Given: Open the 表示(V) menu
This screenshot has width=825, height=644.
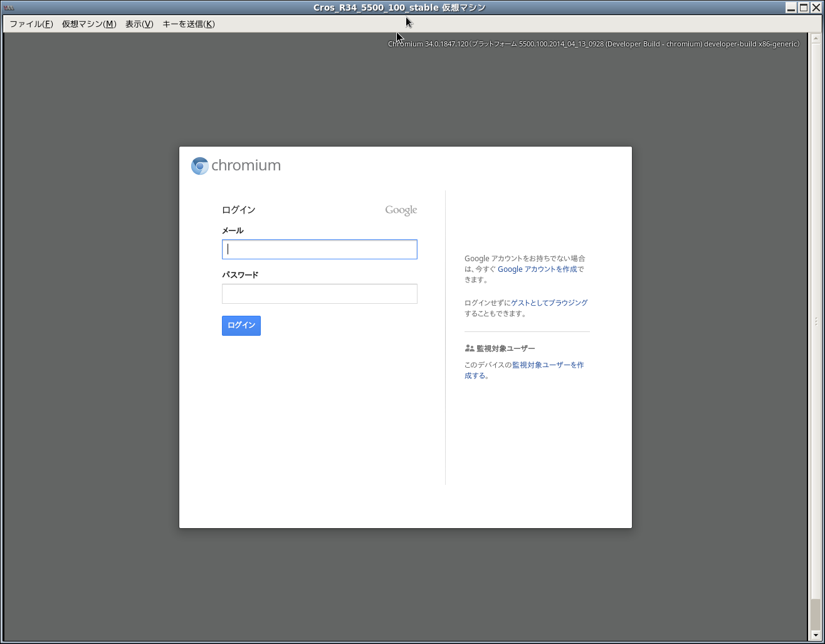Looking at the screenshot, I should click(x=139, y=24).
